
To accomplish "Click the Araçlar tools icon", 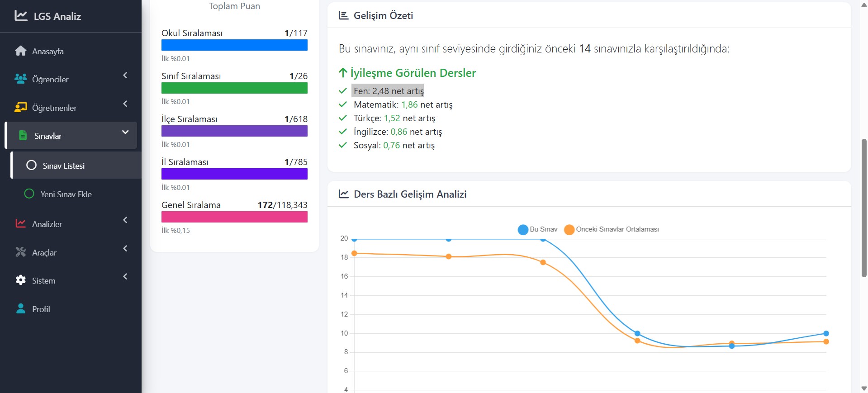I will click(21, 252).
